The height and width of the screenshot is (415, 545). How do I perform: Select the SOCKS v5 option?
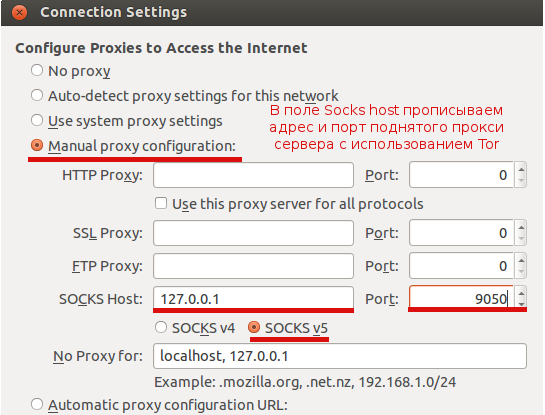click(x=254, y=327)
